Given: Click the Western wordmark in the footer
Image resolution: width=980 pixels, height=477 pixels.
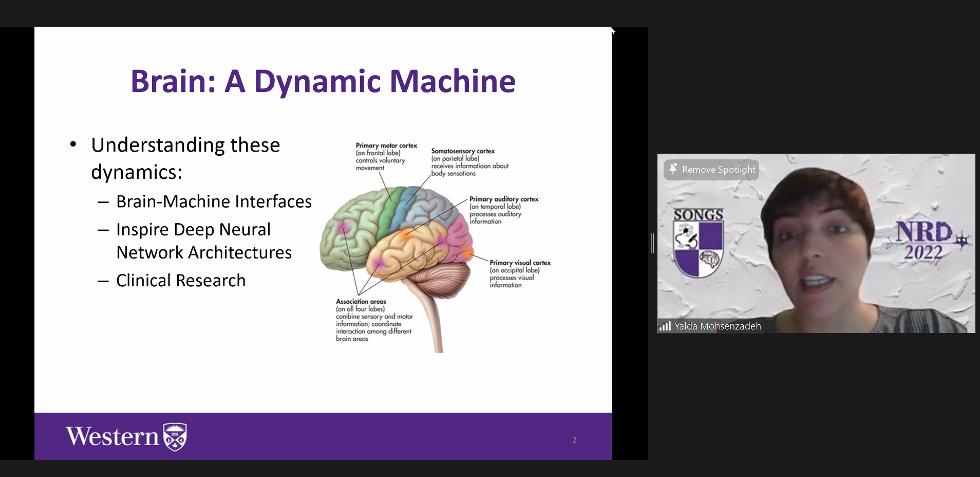Looking at the screenshot, I should click(x=112, y=436).
